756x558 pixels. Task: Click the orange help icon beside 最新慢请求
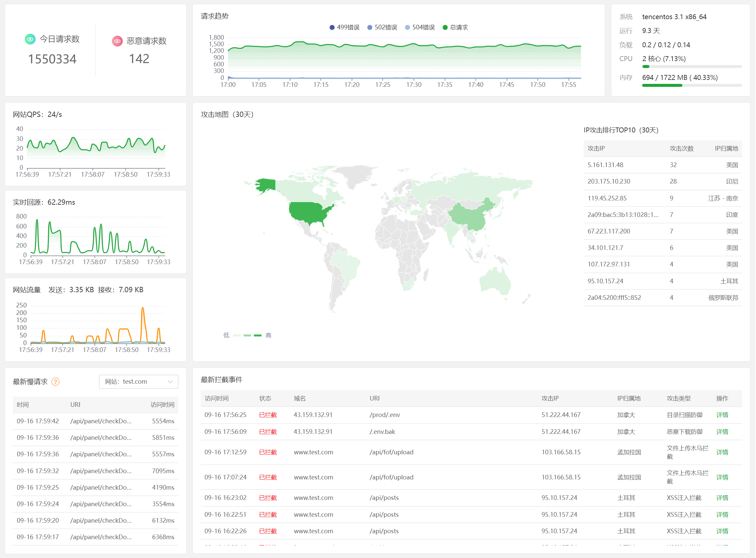click(x=55, y=382)
